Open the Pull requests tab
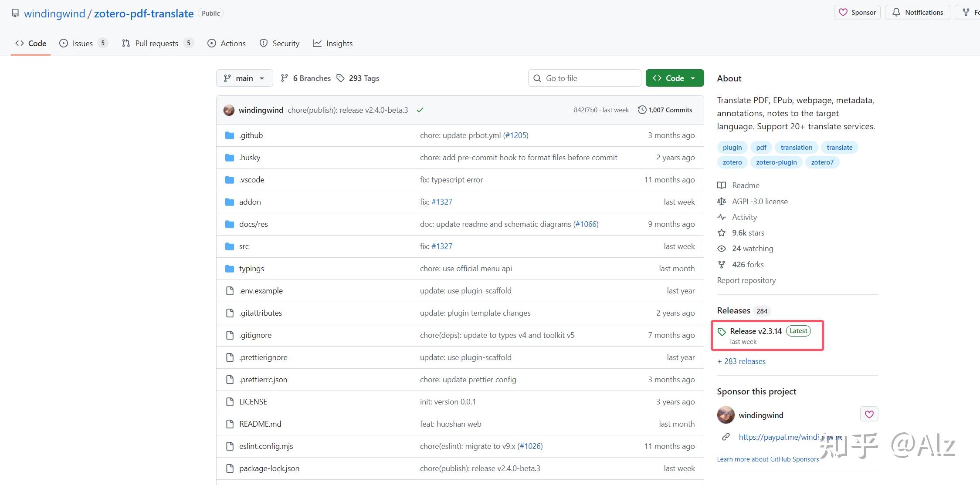The height and width of the screenshot is (485, 980). pyautogui.click(x=156, y=43)
